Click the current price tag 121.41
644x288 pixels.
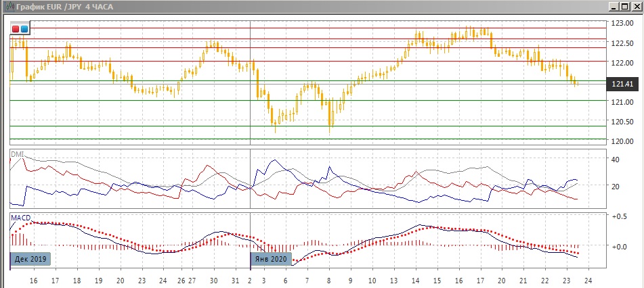tap(622, 84)
